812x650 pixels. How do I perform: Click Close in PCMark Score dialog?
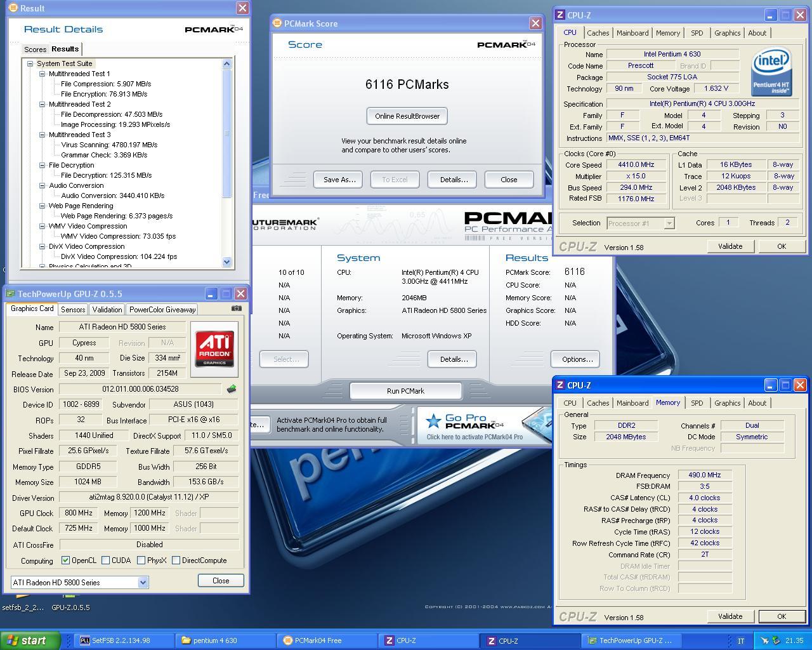click(509, 180)
